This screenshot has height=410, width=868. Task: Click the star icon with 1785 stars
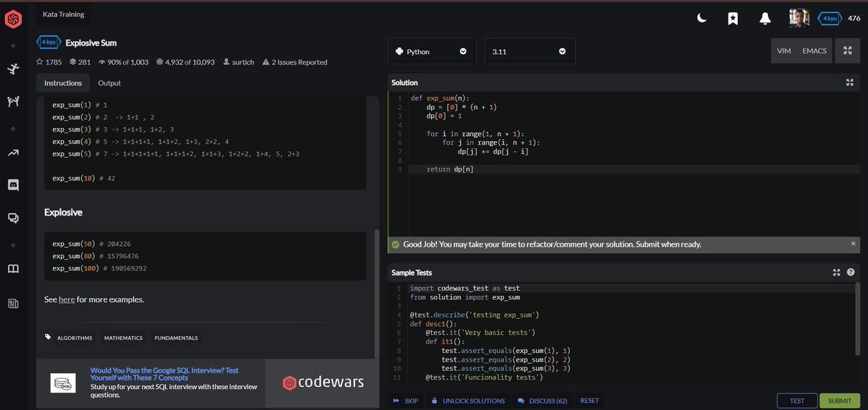click(49, 62)
